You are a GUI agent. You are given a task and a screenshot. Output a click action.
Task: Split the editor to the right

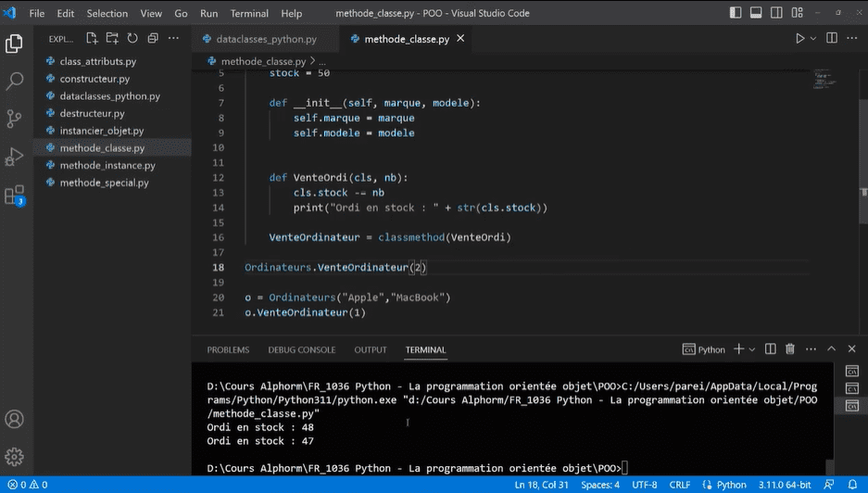pyautogui.click(x=832, y=38)
